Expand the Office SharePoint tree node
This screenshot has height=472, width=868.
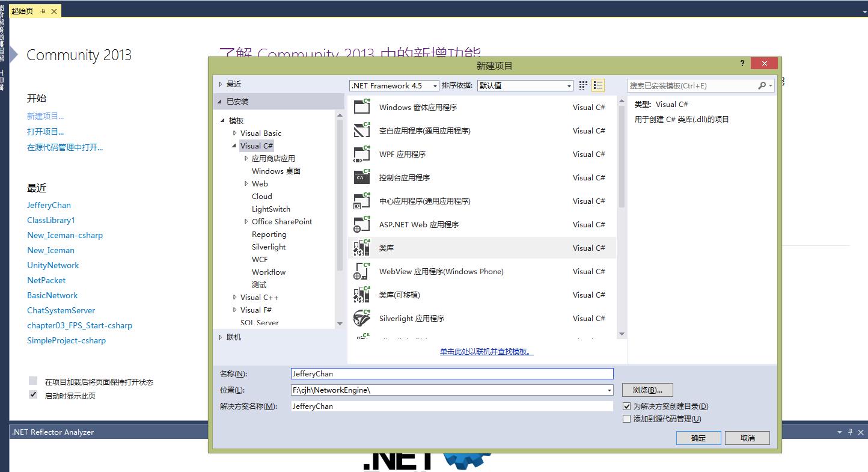coord(246,221)
